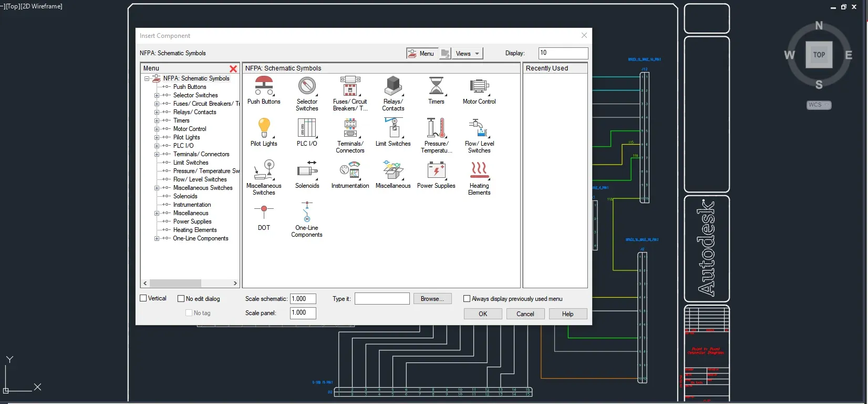This screenshot has width=868, height=404.
Task: Open the Power Supplies icon
Action: coord(436,170)
